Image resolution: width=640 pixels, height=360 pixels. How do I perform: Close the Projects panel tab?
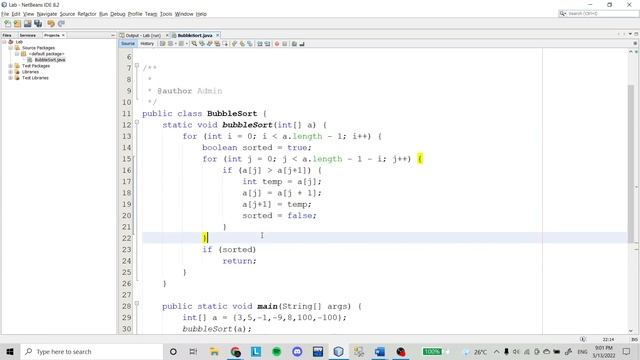pyautogui.click(x=63, y=36)
